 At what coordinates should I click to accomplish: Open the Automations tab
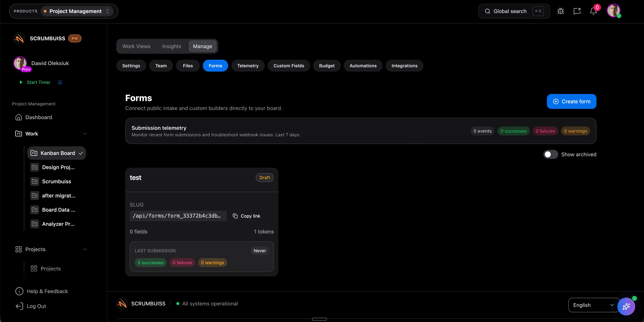[363, 66]
